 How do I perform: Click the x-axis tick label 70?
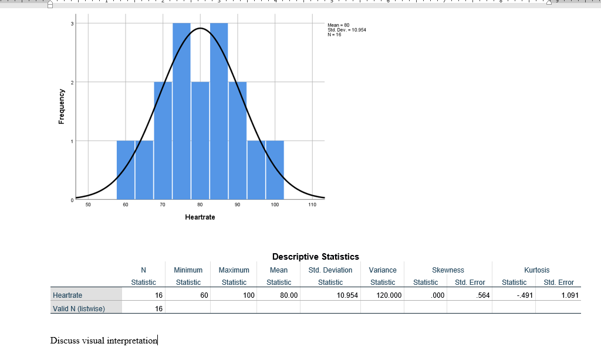(x=163, y=205)
